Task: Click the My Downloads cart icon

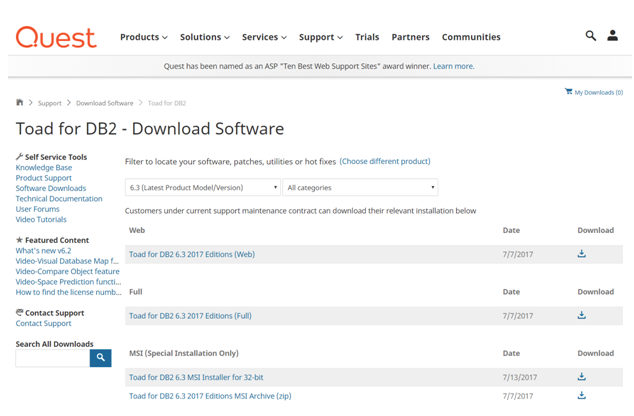Action: click(x=568, y=92)
